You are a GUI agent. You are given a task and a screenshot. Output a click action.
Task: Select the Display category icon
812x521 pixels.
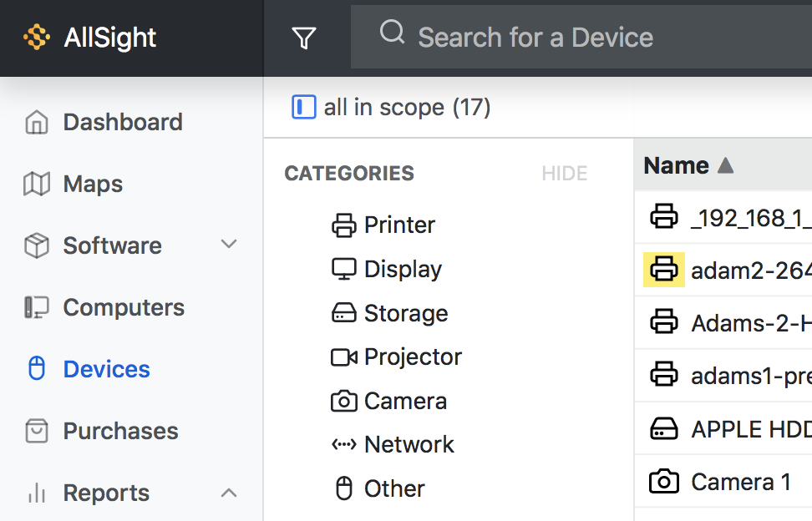click(x=345, y=269)
